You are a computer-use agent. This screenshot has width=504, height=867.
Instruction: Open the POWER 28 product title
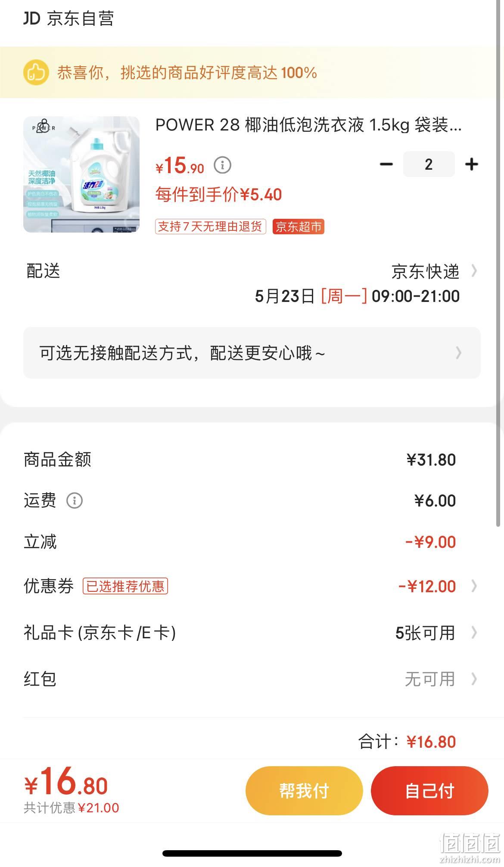click(x=308, y=125)
